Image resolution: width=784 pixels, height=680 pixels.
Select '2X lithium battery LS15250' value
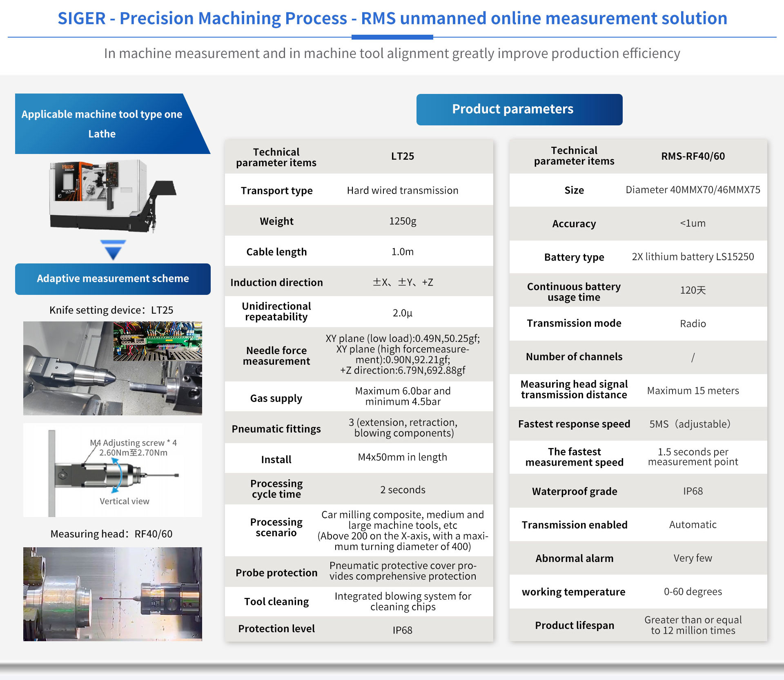click(693, 257)
